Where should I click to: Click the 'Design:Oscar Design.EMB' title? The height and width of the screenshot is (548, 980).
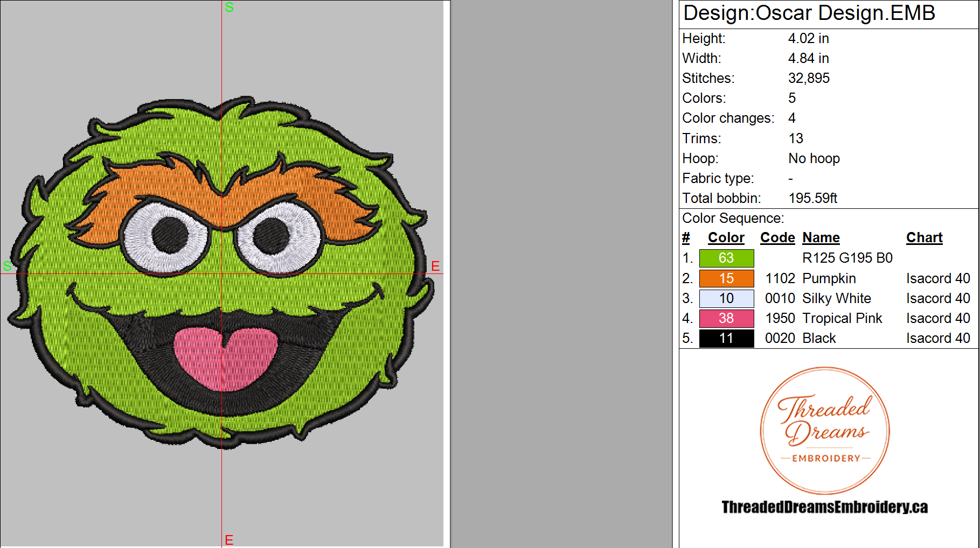point(809,13)
